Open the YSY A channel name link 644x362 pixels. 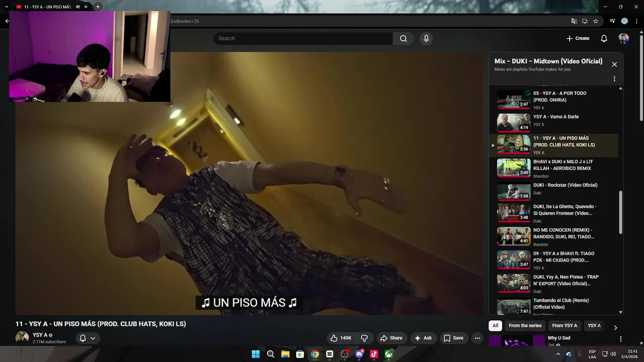(40, 335)
